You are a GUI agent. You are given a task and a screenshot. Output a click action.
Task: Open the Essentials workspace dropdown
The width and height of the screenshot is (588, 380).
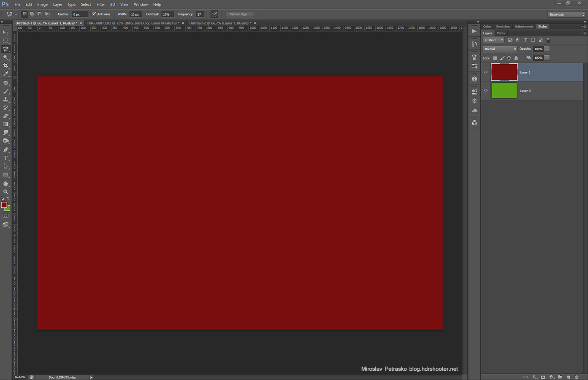click(566, 14)
